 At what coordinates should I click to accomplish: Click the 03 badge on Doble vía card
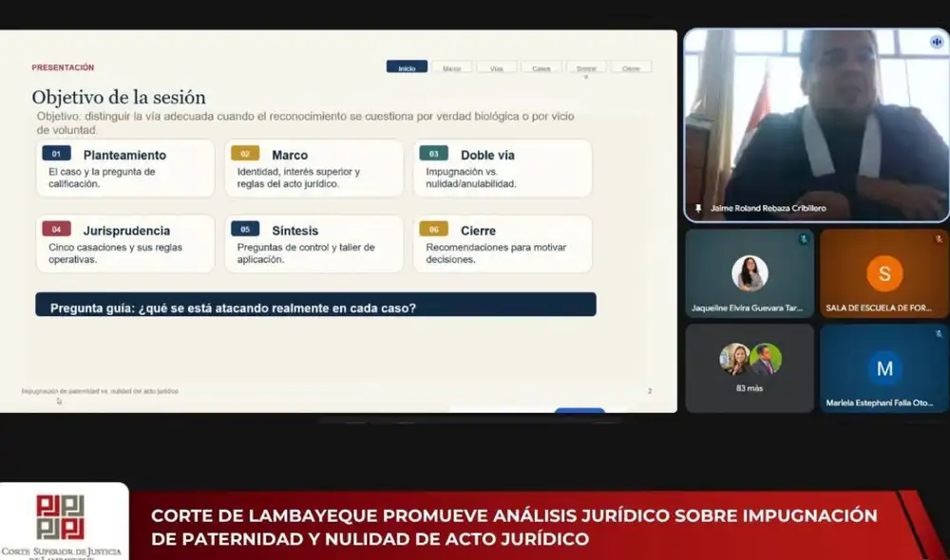click(x=434, y=153)
